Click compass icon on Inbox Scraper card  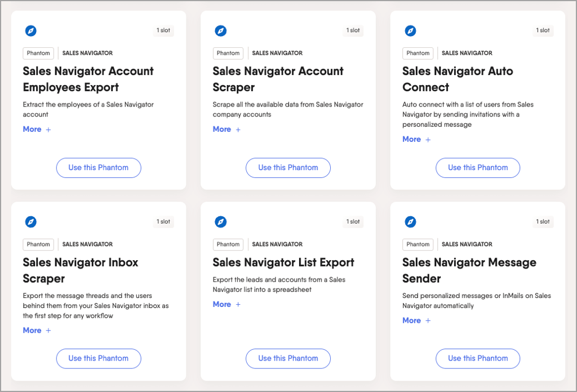[x=31, y=222]
